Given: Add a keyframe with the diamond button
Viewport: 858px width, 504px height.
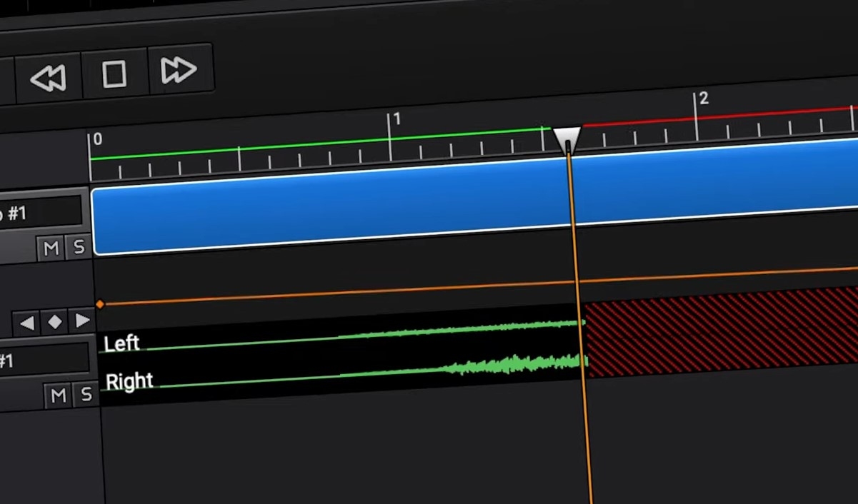Looking at the screenshot, I should pos(55,322).
